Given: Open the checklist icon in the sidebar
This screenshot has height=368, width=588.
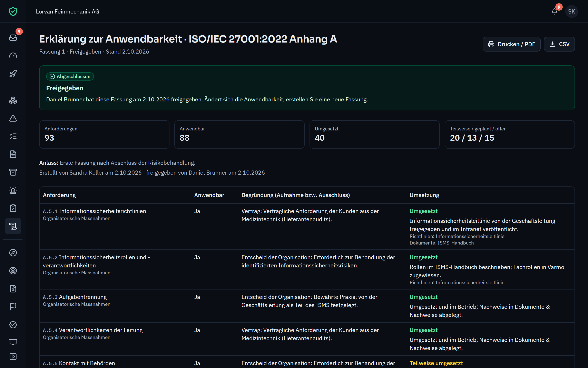Looking at the screenshot, I should tap(13, 136).
